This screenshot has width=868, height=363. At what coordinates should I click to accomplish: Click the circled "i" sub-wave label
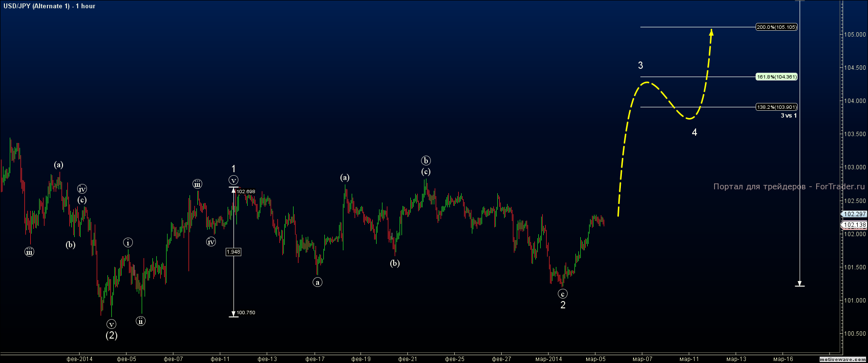(x=128, y=242)
